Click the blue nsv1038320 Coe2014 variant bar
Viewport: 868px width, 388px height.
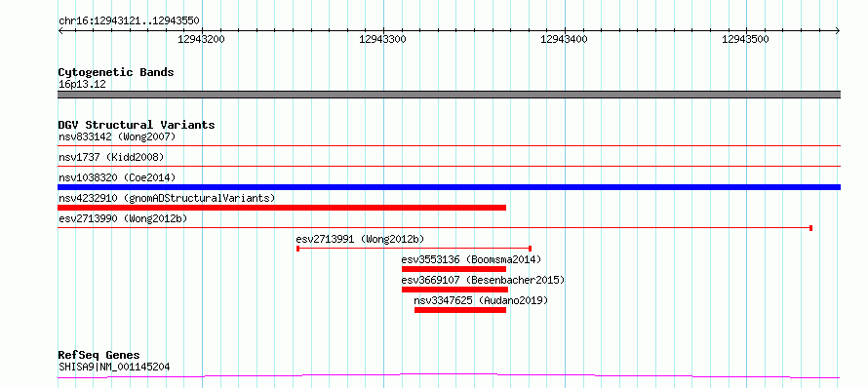(449, 187)
